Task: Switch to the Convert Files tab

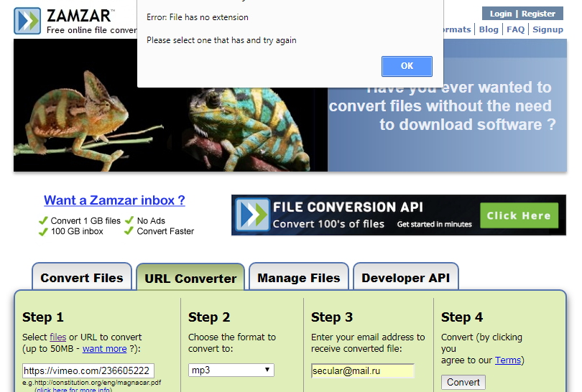Action: click(x=82, y=278)
